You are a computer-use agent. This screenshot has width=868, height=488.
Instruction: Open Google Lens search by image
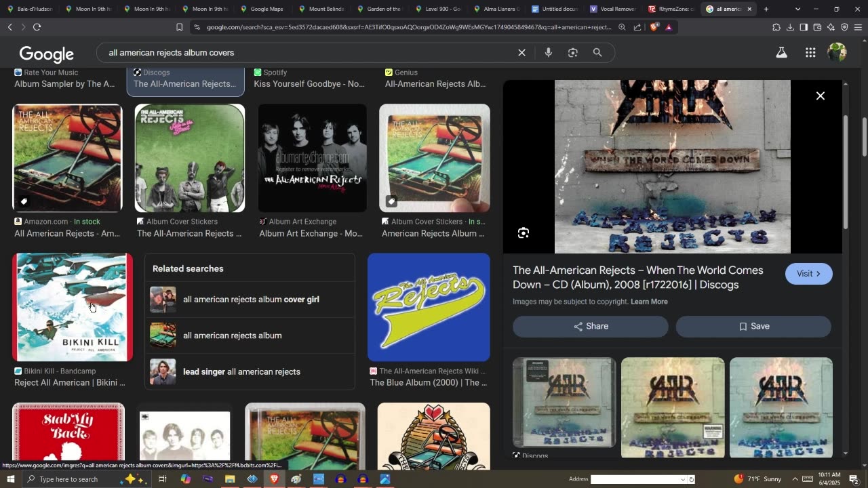(x=573, y=53)
